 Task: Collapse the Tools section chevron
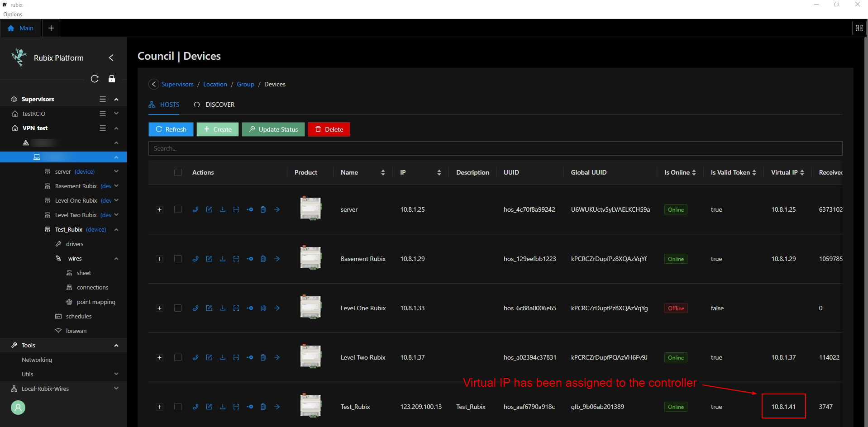[x=116, y=345]
